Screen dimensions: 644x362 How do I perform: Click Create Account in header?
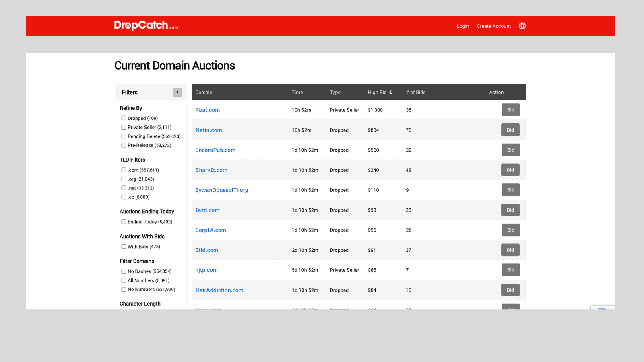tap(493, 26)
